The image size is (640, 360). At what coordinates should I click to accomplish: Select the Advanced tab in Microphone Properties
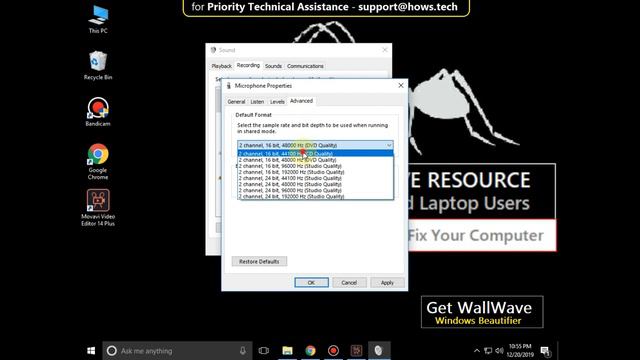301,101
